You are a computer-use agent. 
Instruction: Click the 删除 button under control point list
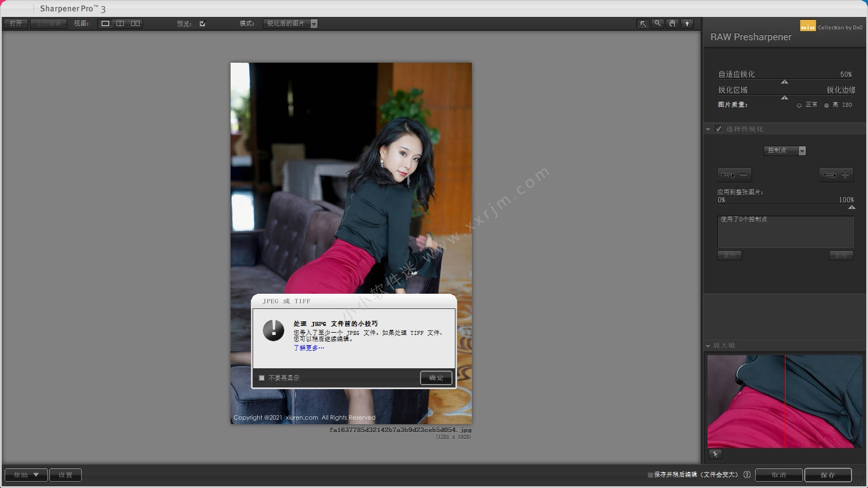click(x=841, y=255)
